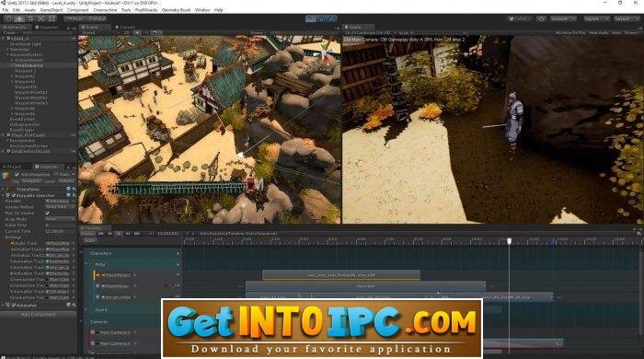The height and width of the screenshot is (359, 644).
Task: Click the Timeline Preview button
Action: [88, 234]
